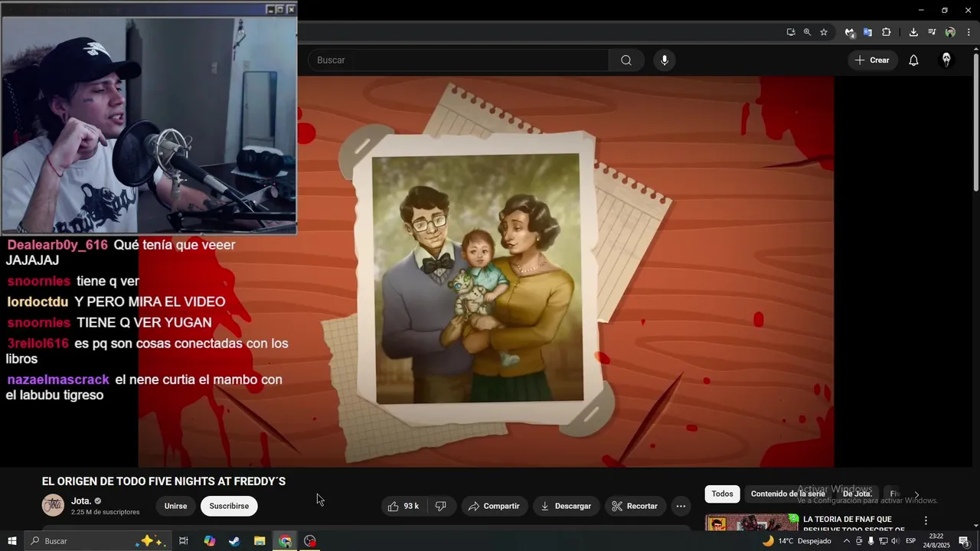Focus the YouTube Buscar search field

[459, 60]
